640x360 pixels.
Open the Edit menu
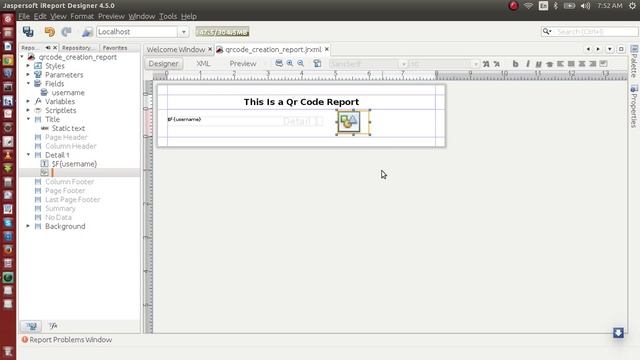[x=40, y=16]
